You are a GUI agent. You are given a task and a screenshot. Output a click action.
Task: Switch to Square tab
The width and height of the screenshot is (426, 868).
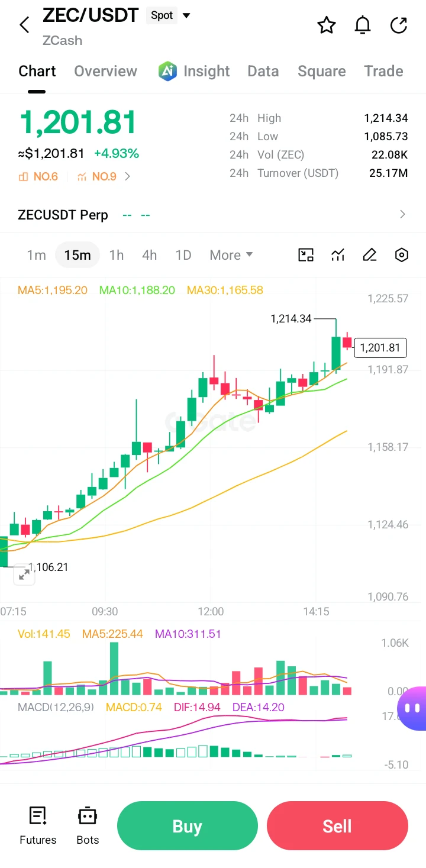[x=322, y=71]
